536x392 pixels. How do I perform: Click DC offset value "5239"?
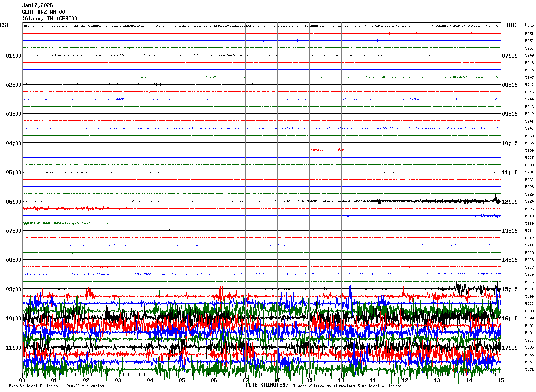(x=529, y=136)
